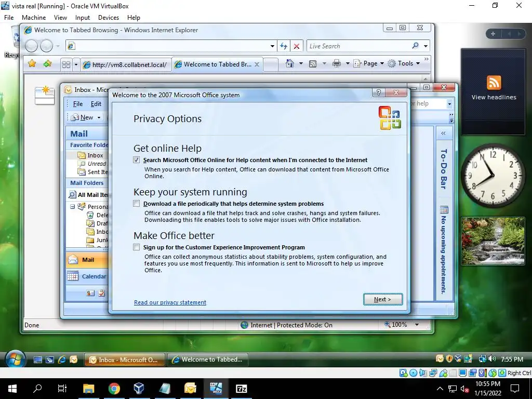Click Chrome icon on Windows taskbar
Screen dimensions: 532x399
[x=114, y=388]
